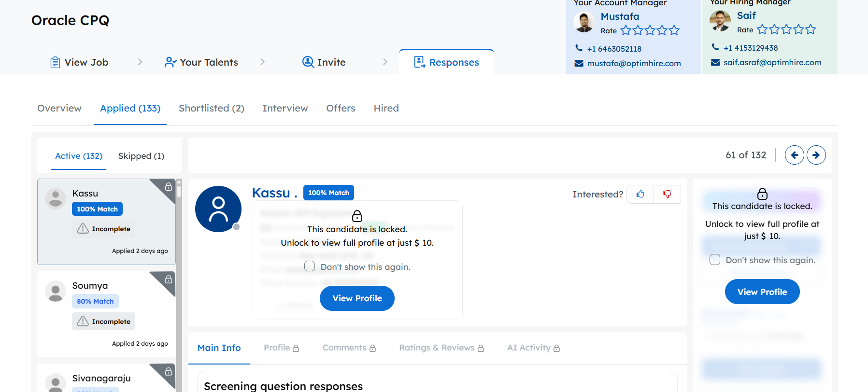Check "Don't show this again" in center panel
Viewport: 868px width, 392px height.
310,266
